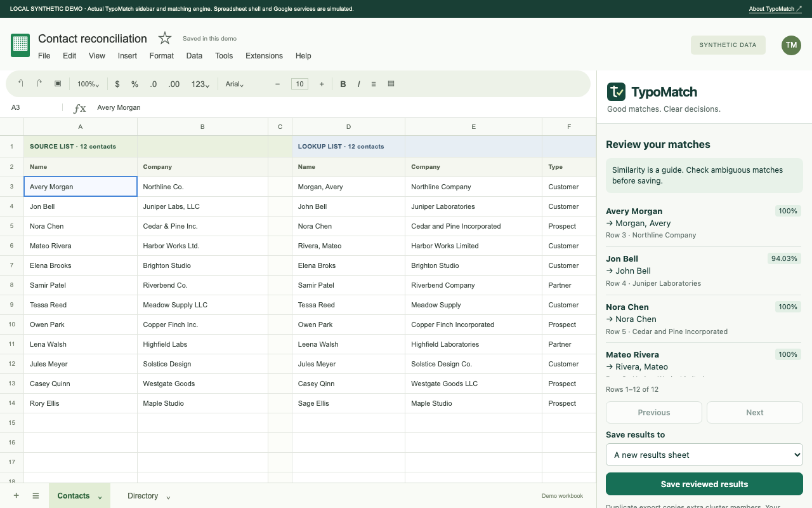
Task: Toggle bold formatting
Action: coord(343,84)
